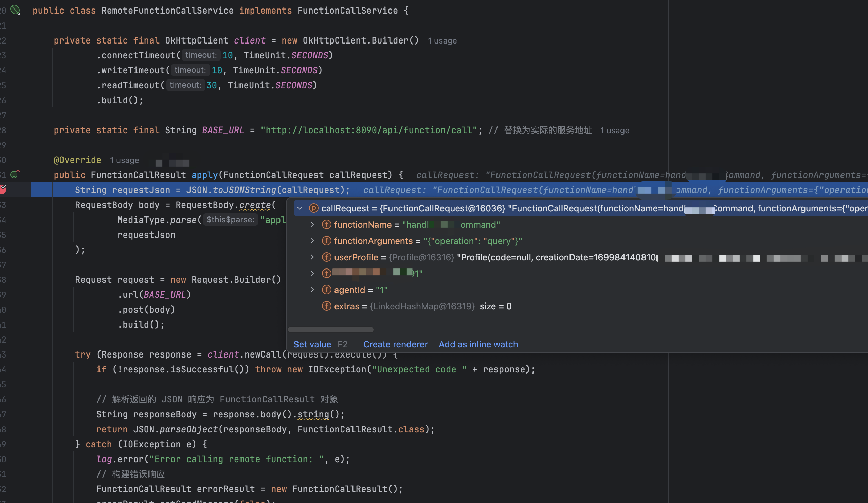Select the callRequest property icon in debugger popup

(314, 208)
